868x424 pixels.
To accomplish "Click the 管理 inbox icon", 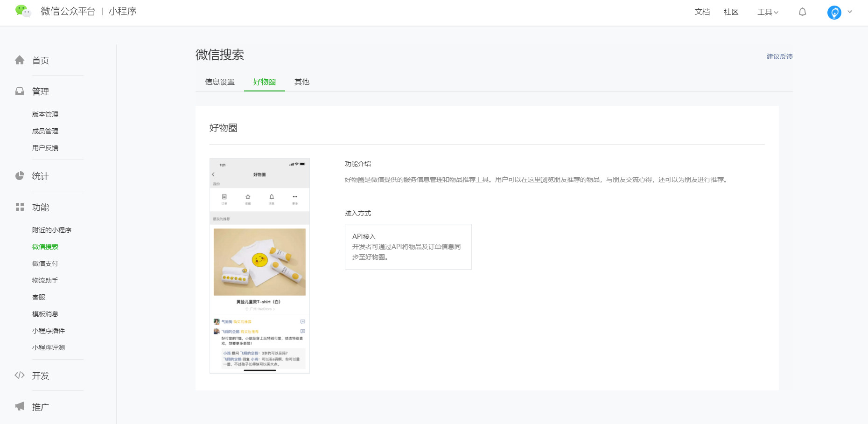I will pyautogui.click(x=20, y=91).
